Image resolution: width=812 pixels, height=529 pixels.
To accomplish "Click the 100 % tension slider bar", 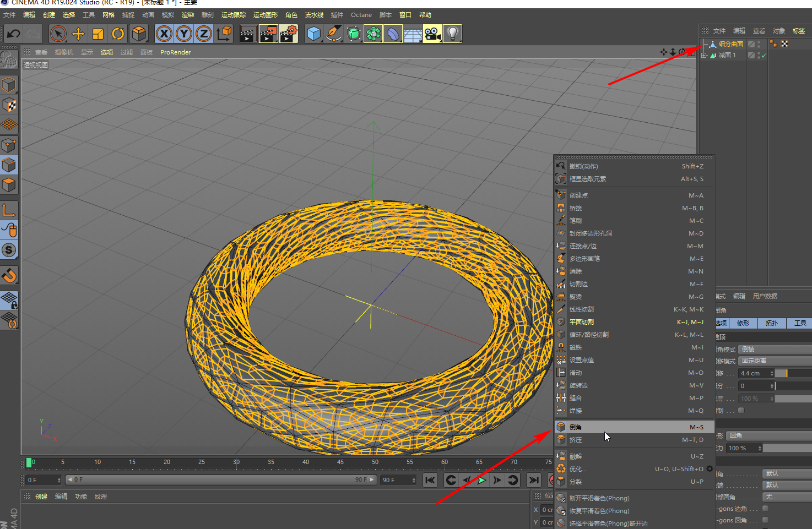I will coord(787,448).
